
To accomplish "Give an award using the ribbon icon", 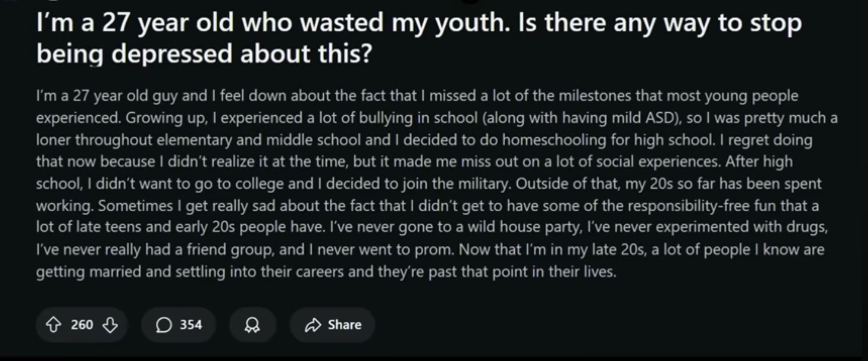I will point(252,325).
